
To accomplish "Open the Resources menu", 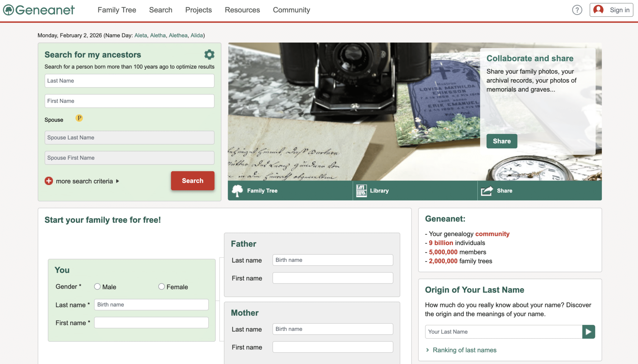I will point(242,10).
